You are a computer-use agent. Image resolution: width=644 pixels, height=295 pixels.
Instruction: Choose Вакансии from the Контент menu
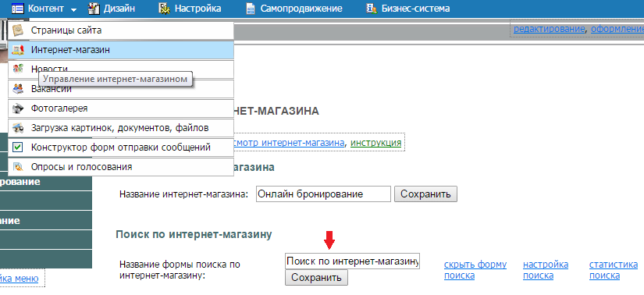(121, 89)
